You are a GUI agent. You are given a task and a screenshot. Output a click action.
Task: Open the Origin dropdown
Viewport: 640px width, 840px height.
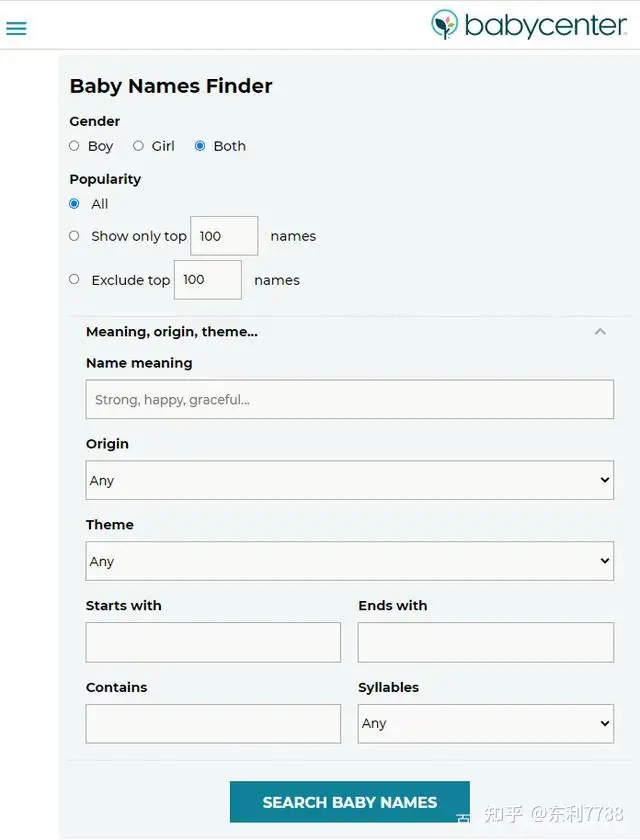pyautogui.click(x=349, y=480)
